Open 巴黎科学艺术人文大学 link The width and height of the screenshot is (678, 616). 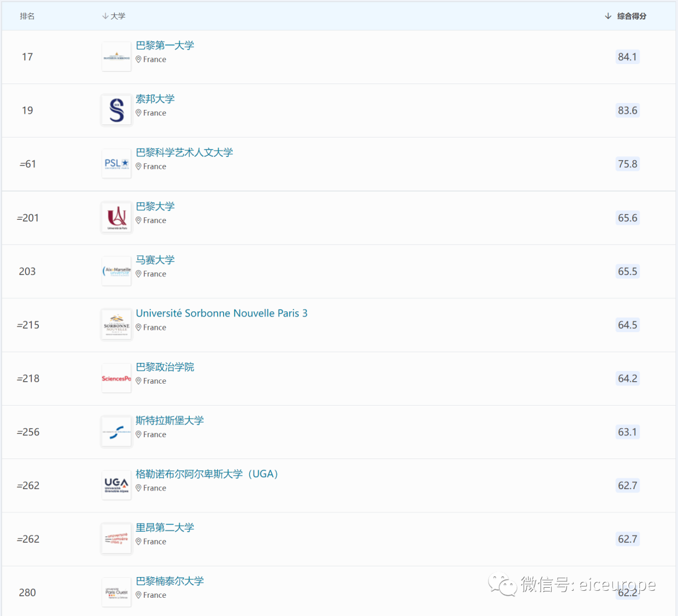[x=184, y=152]
